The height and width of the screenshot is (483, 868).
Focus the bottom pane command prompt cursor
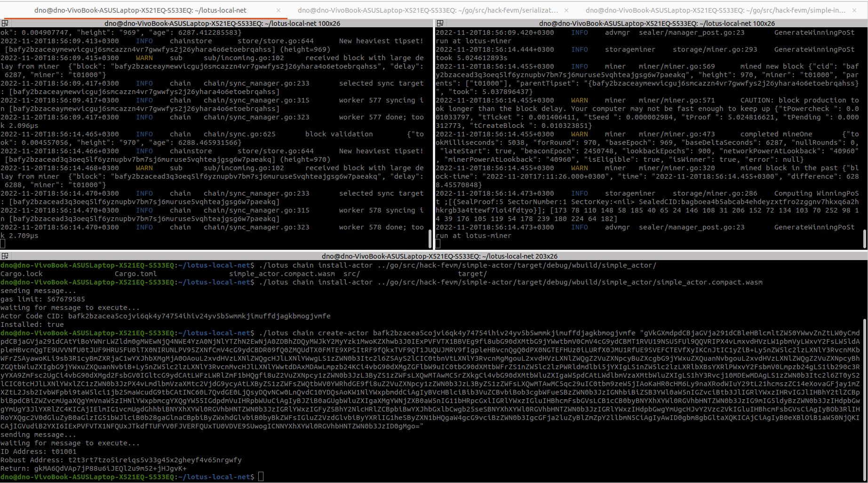click(261, 477)
